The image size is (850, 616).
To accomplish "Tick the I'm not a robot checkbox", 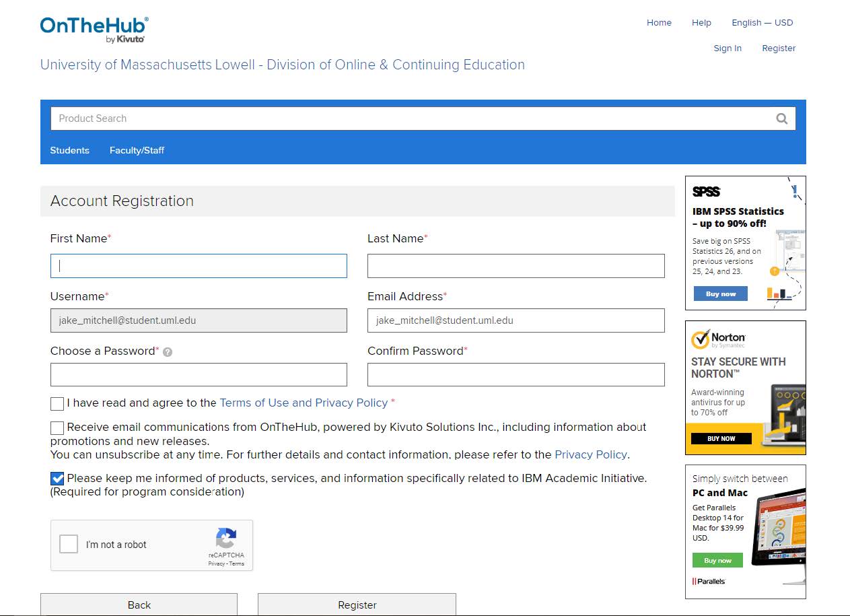I will (69, 545).
